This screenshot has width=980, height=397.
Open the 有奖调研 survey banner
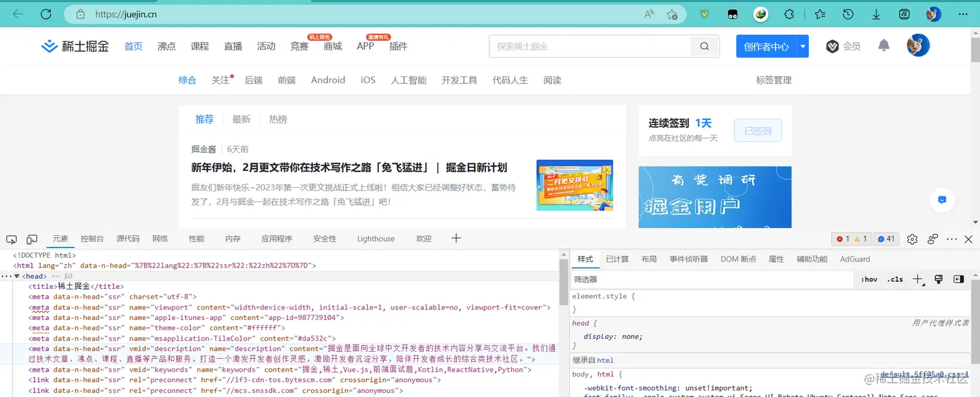(x=715, y=197)
